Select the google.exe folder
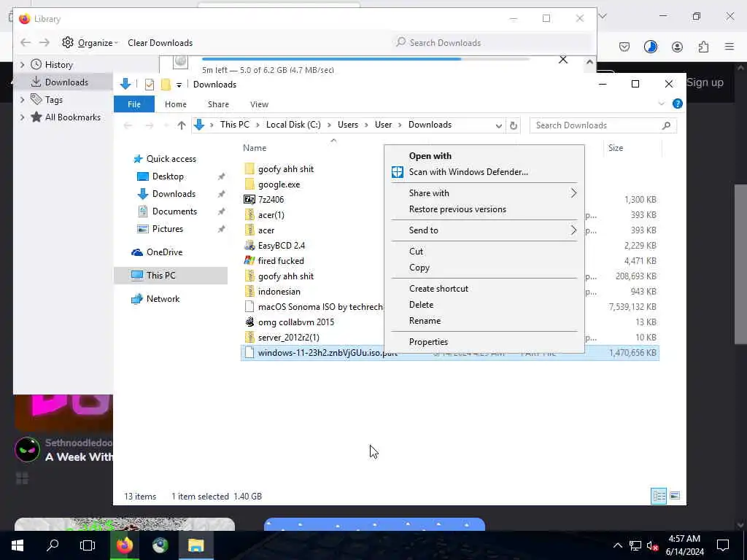The image size is (747, 560). (x=279, y=184)
